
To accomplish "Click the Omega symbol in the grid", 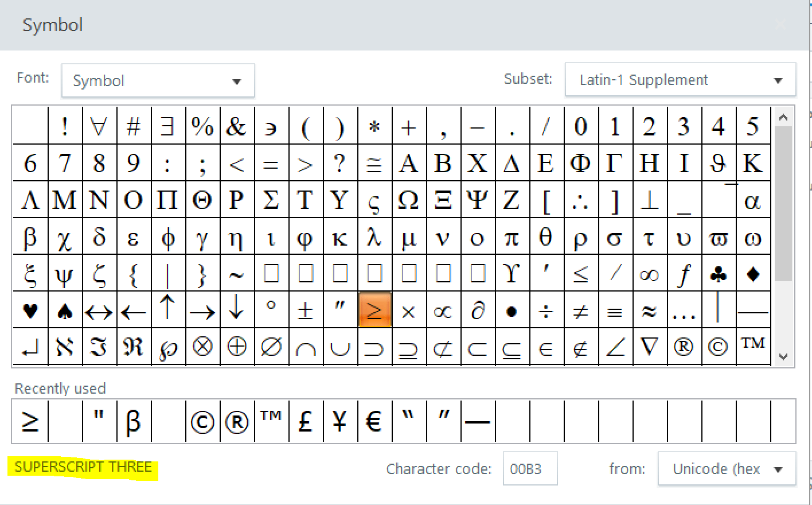I will pos(408,200).
